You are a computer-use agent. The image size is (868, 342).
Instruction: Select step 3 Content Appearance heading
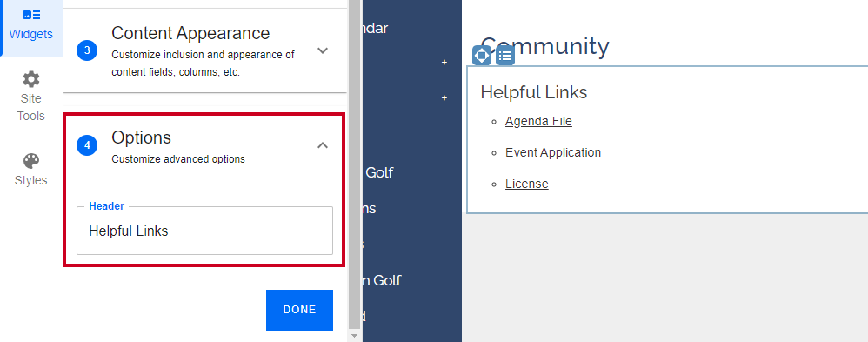tap(190, 33)
